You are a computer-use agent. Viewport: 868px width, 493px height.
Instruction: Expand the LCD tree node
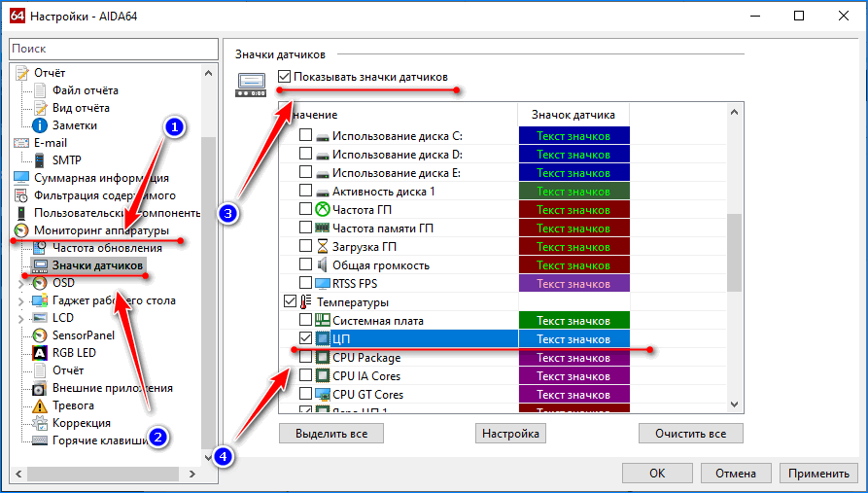pyautogui.click(x=21, y=318)
